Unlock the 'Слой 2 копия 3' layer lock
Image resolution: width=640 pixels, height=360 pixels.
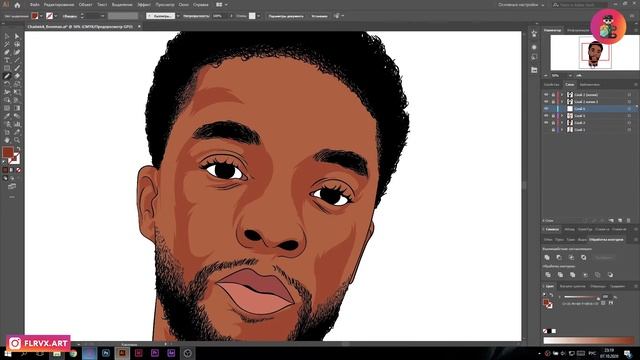(x=553, y=102)
